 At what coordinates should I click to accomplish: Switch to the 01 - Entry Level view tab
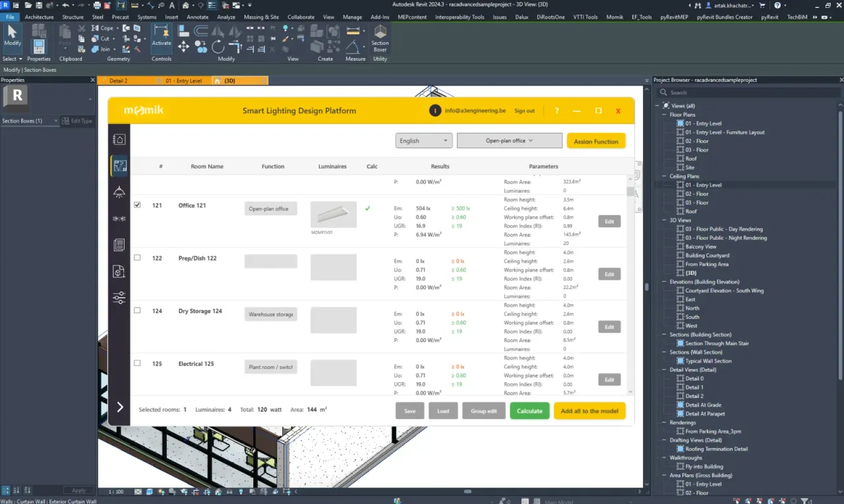coord(183,80)
